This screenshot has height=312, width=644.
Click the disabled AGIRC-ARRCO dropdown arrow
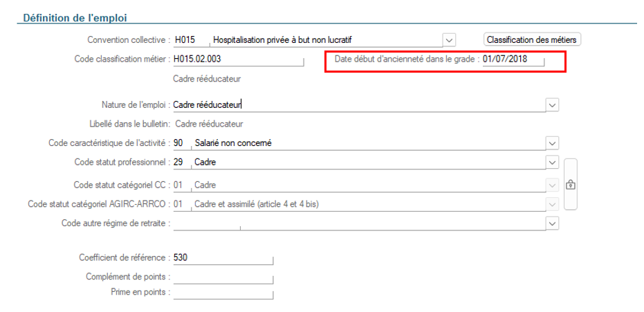click(553, 204)
